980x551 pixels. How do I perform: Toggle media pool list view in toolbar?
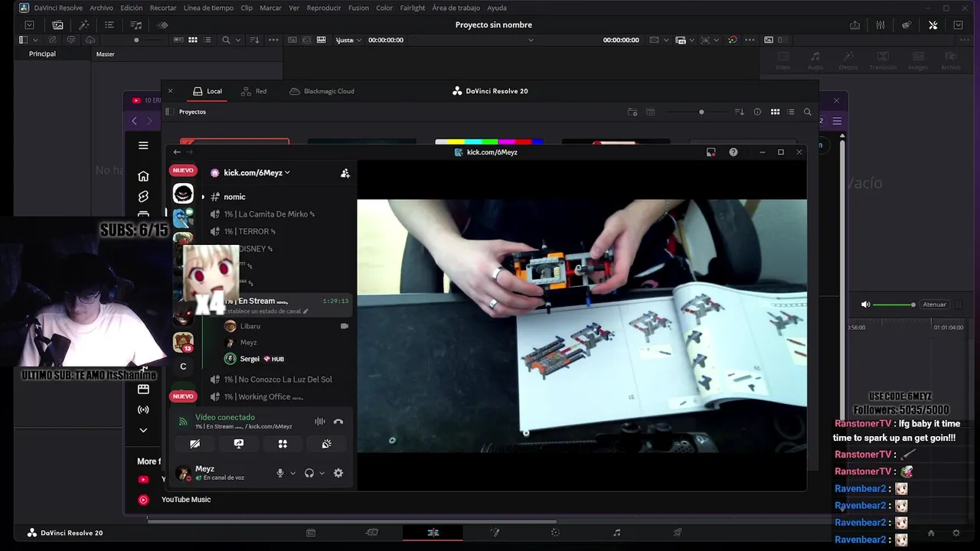[x=207, y=40]
